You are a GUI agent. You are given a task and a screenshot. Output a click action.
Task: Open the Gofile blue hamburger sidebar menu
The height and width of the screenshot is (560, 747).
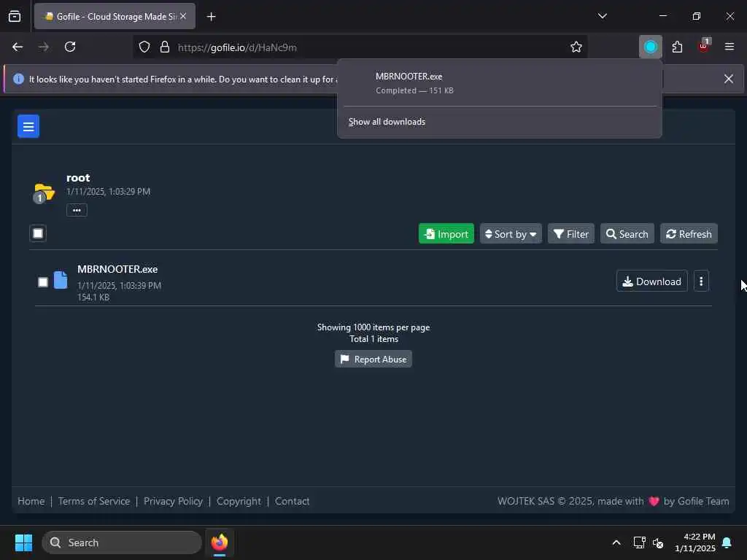[28, 126]
